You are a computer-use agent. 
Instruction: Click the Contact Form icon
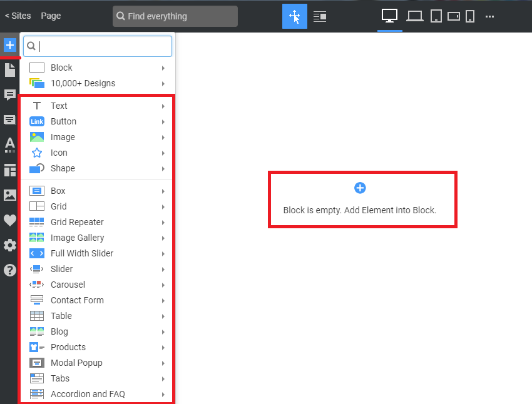(37, 300)
